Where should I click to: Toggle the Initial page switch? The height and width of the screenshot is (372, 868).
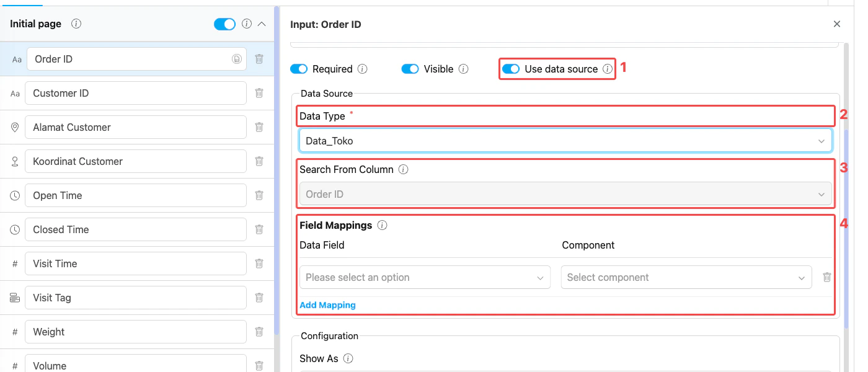click(224, 24)
